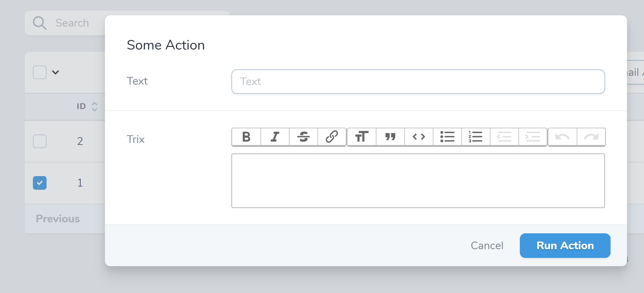Click the redo icon in the Trix toolbar
This screenshot has height=293, width=644.
(x=591, y=137)
